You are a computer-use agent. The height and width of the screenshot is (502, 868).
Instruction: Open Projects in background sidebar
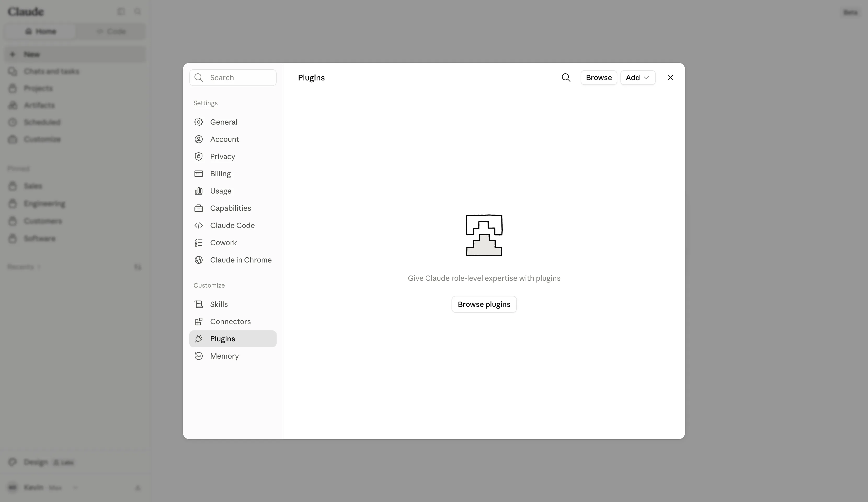75,88
